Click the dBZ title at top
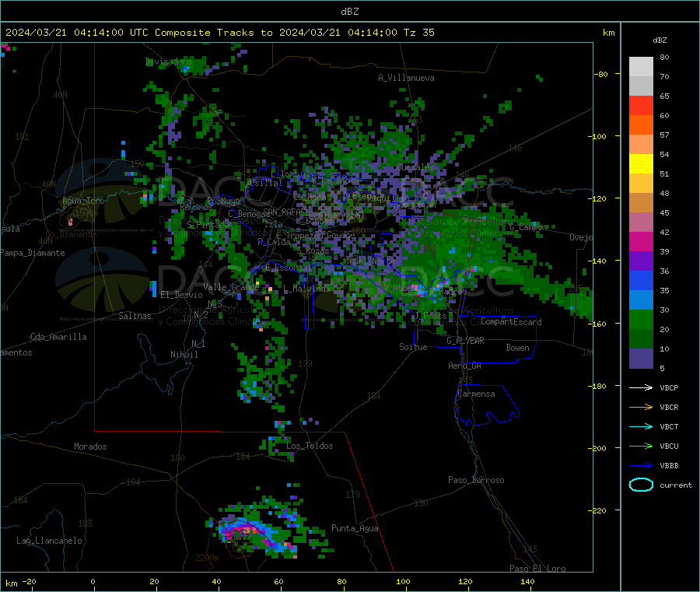700x592 pixels. (x=349, y=12)
